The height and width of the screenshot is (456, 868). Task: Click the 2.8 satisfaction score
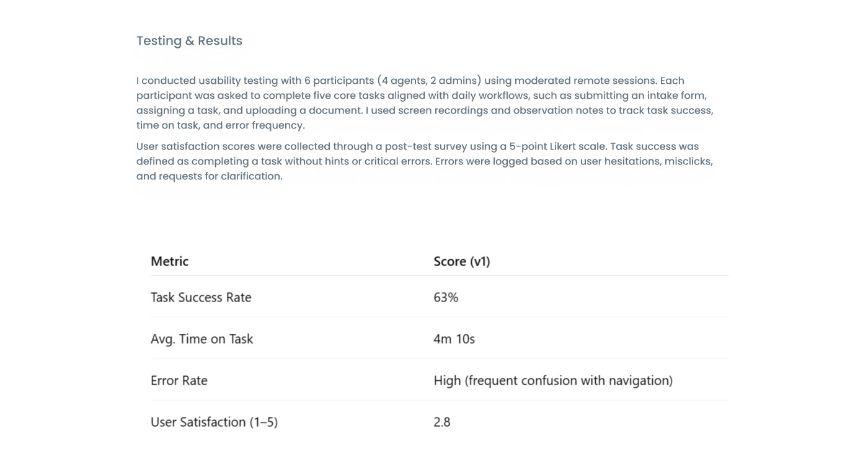pyautogui.click(x=442, y=422)
